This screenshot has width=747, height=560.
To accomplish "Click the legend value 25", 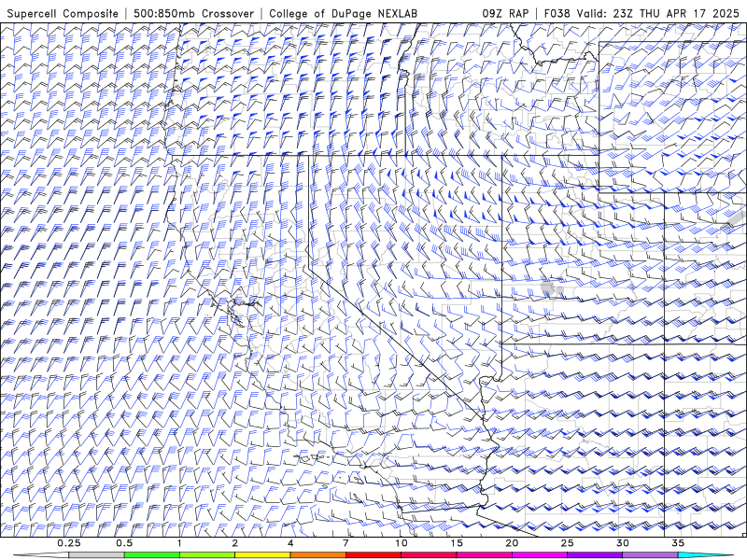I will (568, 543).
